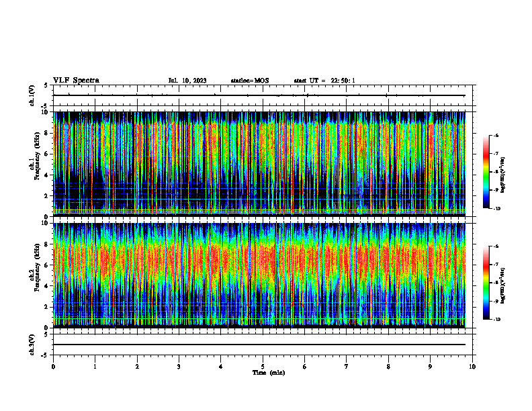Click the ch.1 color bar log(PSD) units label
This screenshot has width=532, height=411.
(503, 175)
